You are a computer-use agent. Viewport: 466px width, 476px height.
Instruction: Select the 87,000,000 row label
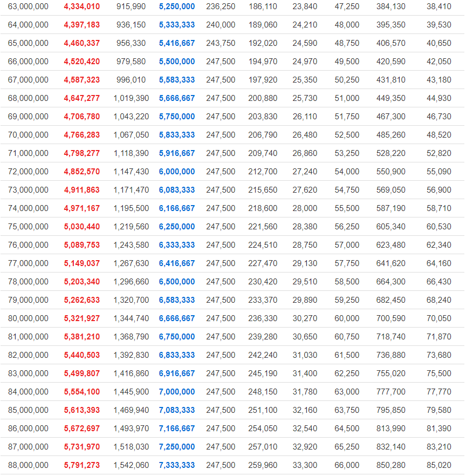[28, 447]
